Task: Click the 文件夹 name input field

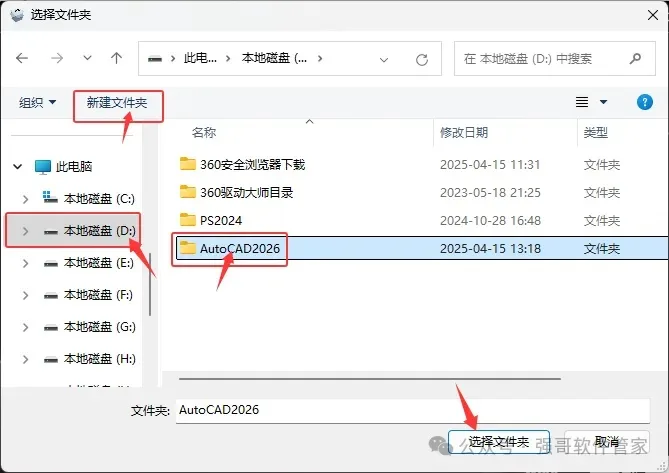Action: point(413,410)
